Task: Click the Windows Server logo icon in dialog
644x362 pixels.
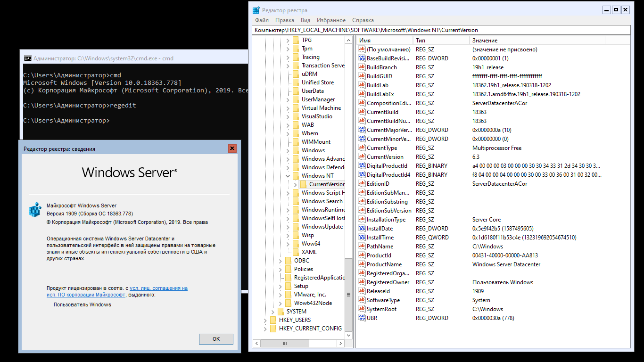Action: click(x=35, y=210)
